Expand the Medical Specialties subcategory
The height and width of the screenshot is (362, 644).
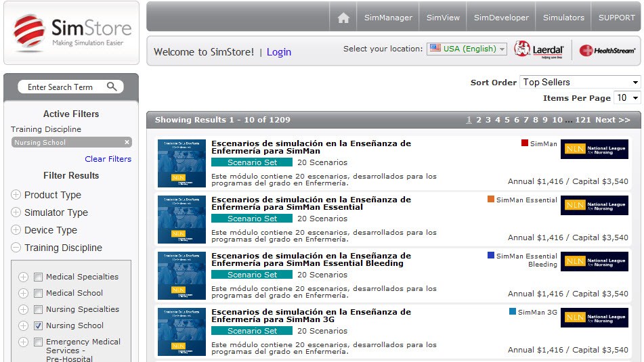24,277
